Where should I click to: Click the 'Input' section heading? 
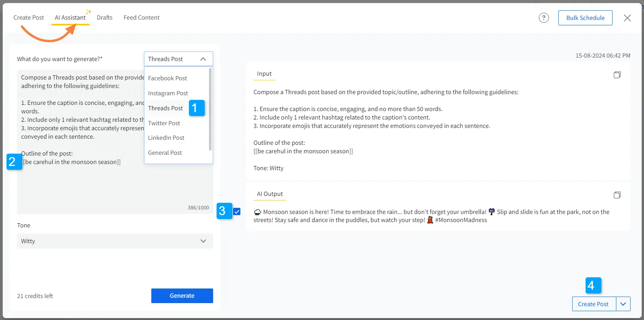(x=264, y=74)
